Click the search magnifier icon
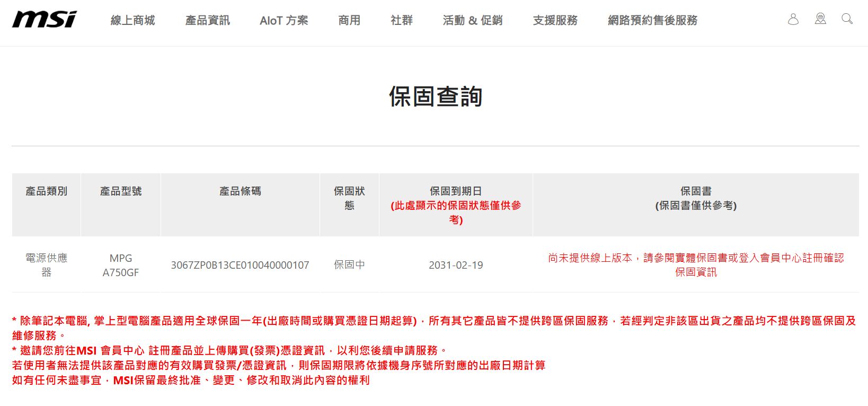 847,19
